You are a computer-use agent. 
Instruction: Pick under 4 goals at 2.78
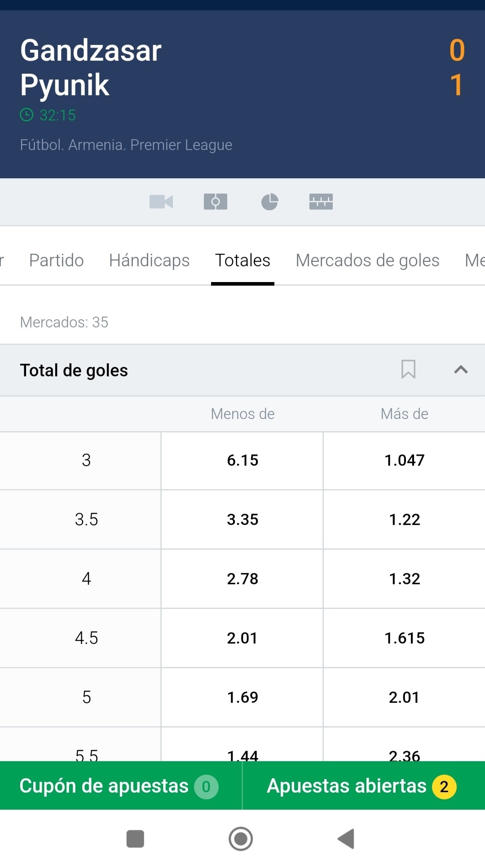click(242, 579)
